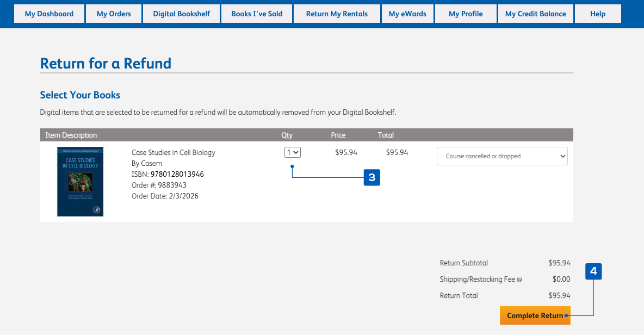This screenshot has width=644, height=335.
Task: Open the My Profile tab
Action: (x=466, y=14)
